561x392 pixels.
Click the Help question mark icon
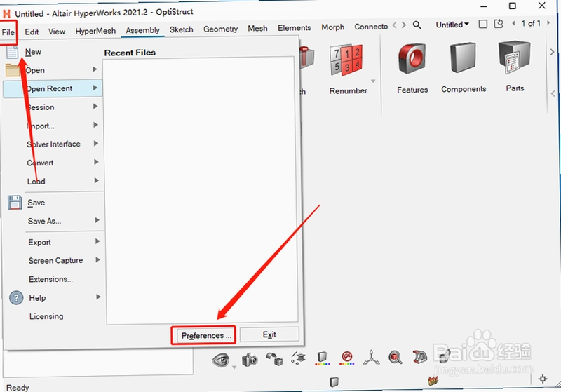tap(16, 297)
